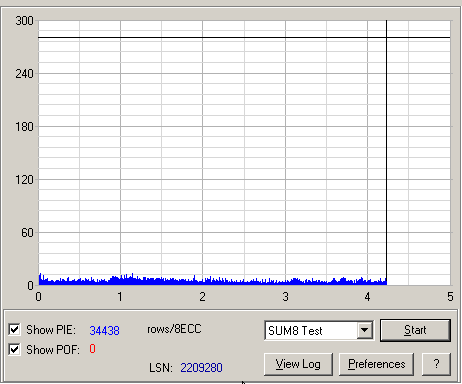
Task: Click the vertical scan position marker line
Action: (x=387, y=152)
